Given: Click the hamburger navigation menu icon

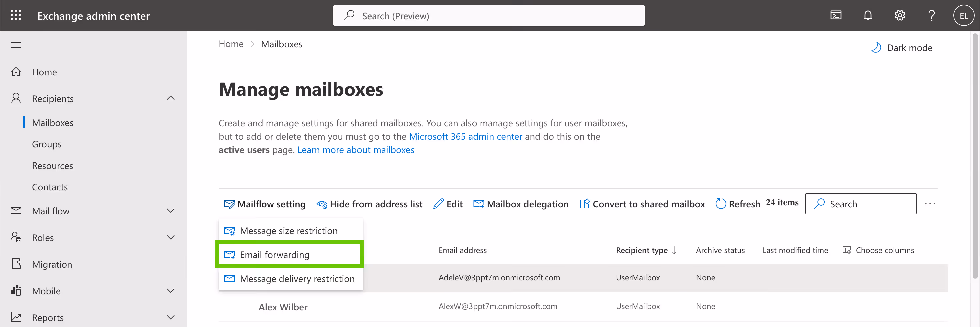Looking at the screenshot, I should (x=16, y=44).
